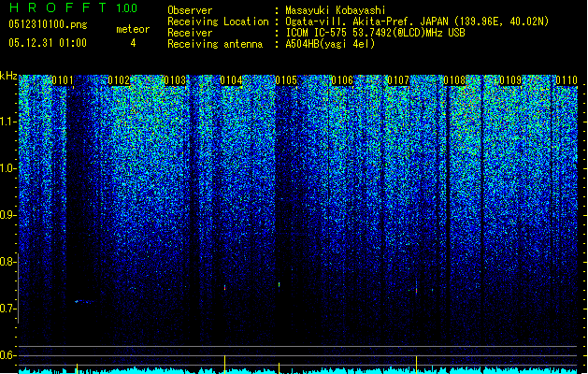Click the Ogata-vill. Akita-Pref. JAPAN location text

click(x=417, y=22)
